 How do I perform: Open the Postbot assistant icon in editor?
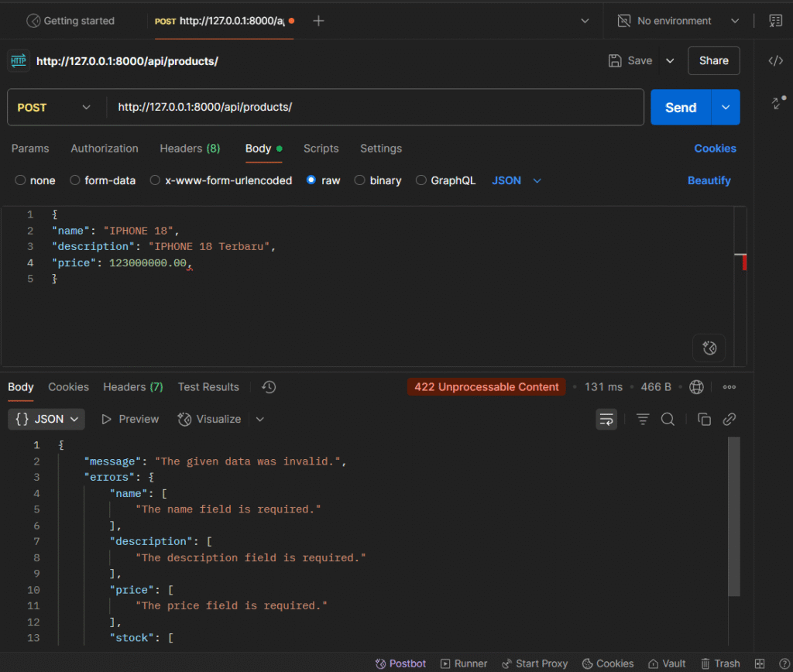pyautogui.click(x=709, y=348)
